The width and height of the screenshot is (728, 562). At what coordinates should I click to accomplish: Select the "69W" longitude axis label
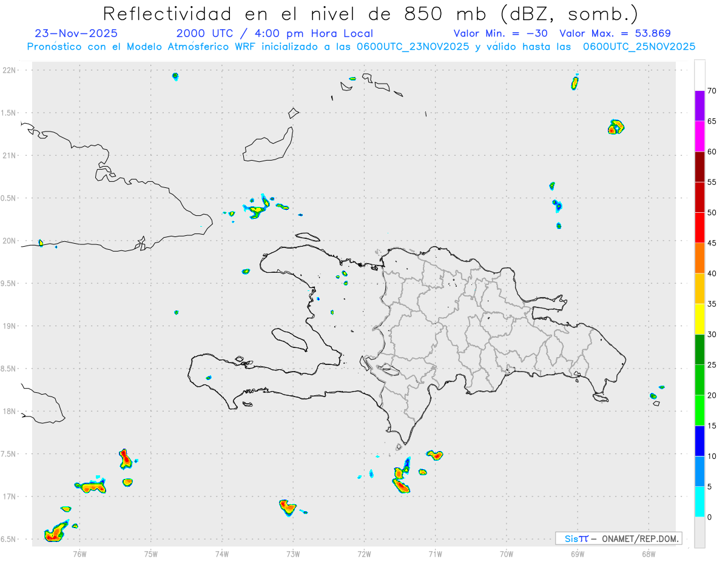tap(578, 554)
